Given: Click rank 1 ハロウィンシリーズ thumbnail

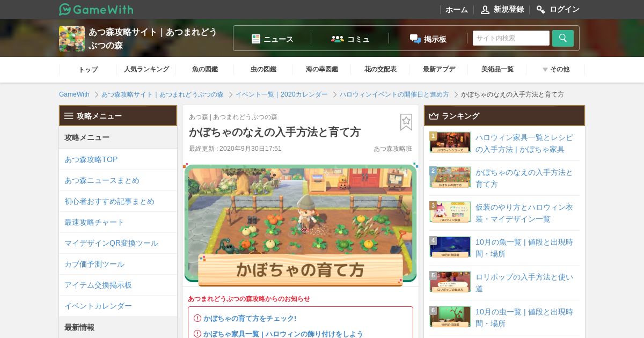Looking at the screenshot, I should 450,142.
